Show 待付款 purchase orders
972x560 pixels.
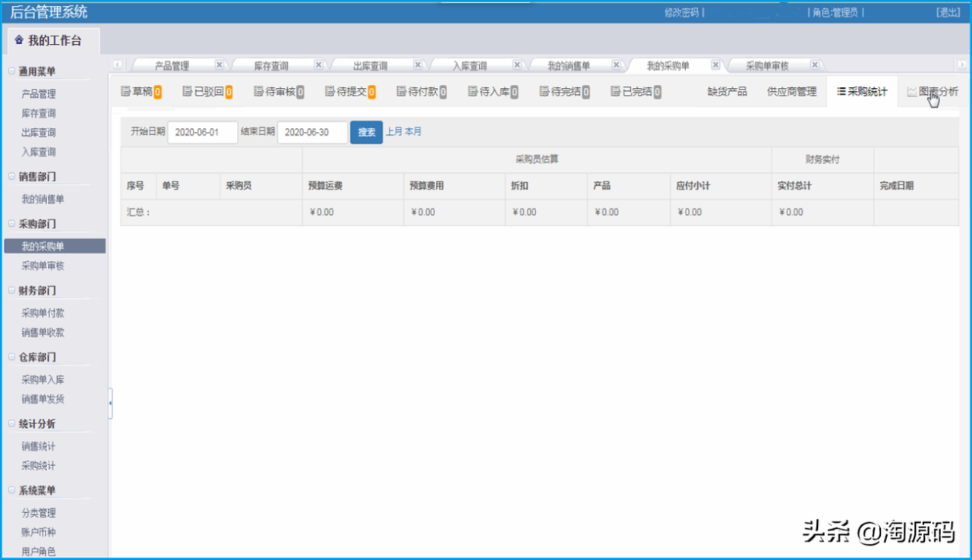421,92
